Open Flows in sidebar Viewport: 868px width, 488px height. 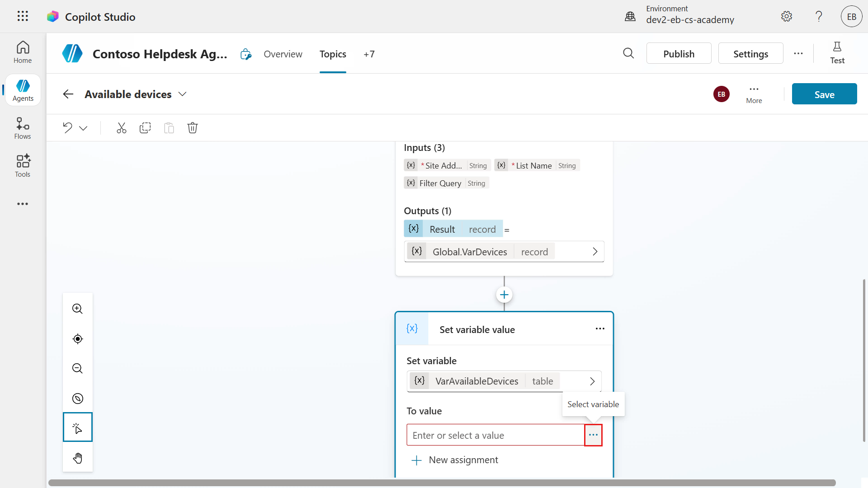click(23, 128)
